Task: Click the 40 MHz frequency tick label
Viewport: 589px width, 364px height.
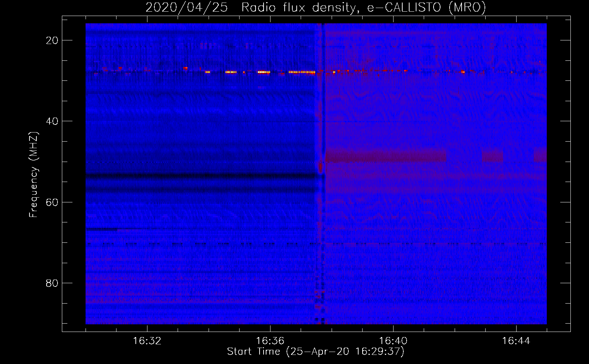Action: [52, 121]
